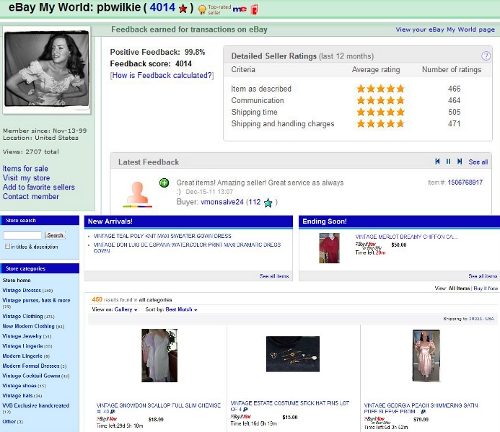The width and height of the screenshot is (500, 432).
Task: Click 'See all items' under New Arrivals
Action: click(x=274, y=276)
